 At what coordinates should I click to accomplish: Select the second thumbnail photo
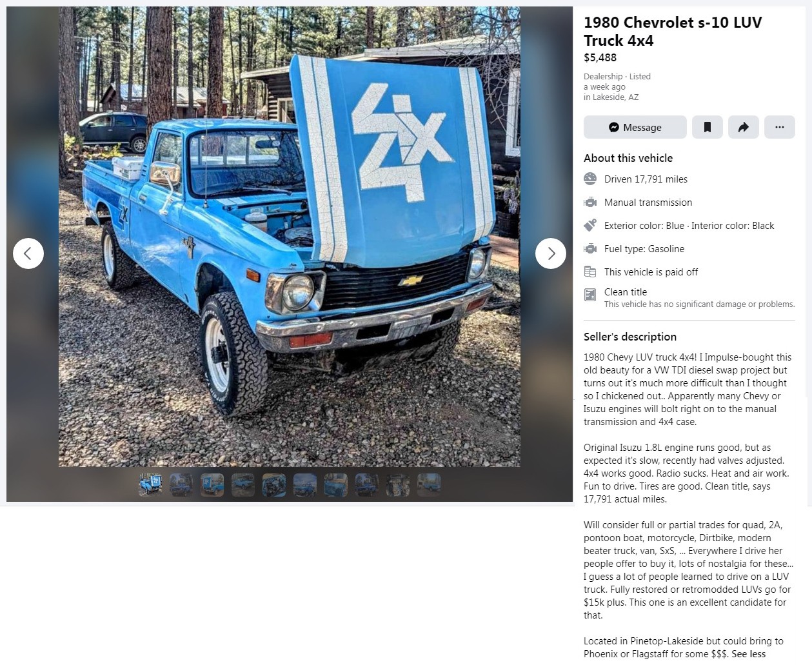click(181, 484)
